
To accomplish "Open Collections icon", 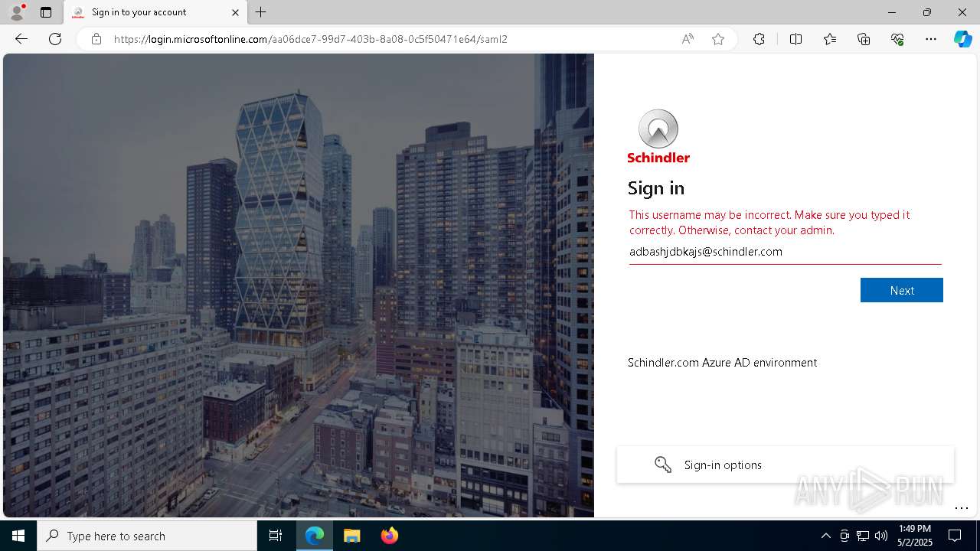I will (x=864, y=39).
